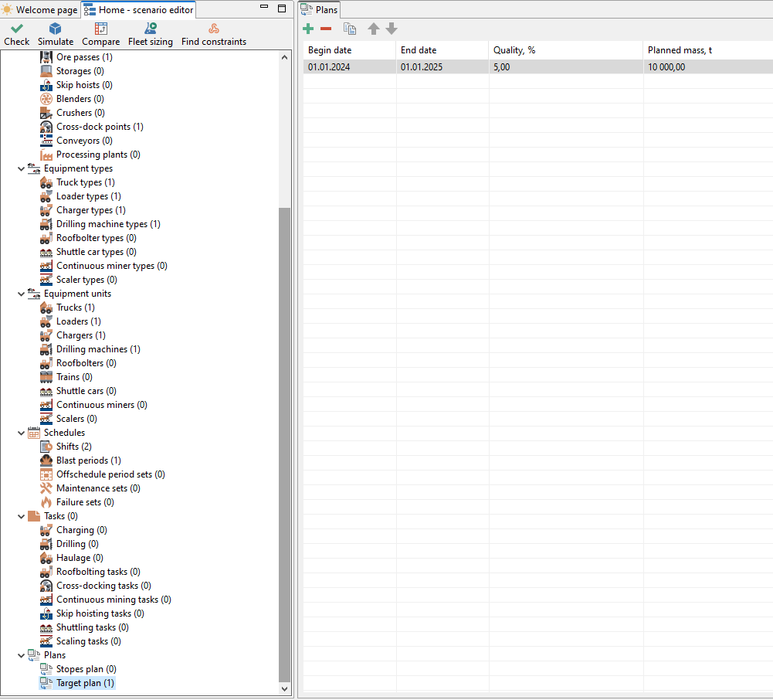Add a new plan with the green plus
Screen dimensions: 773x700
(308, 29)
